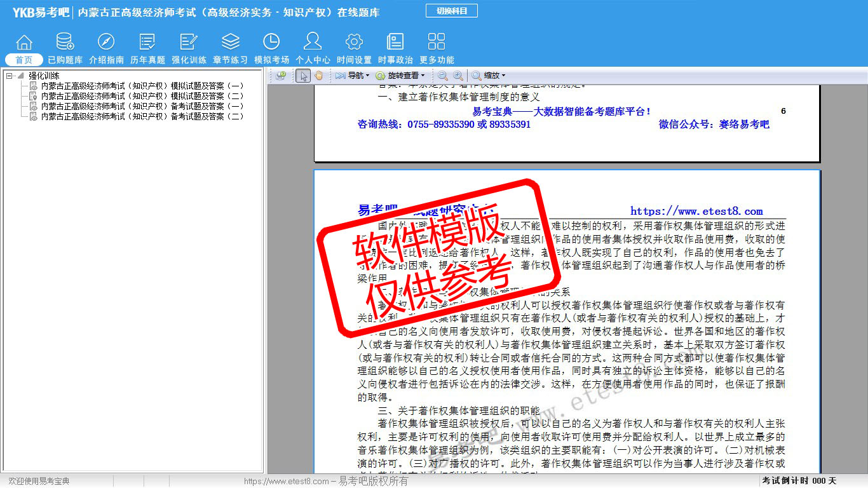
Task: Click the 易考宝典——大数据智能备考题库平台 heading
Action: [x=562, y=112]
